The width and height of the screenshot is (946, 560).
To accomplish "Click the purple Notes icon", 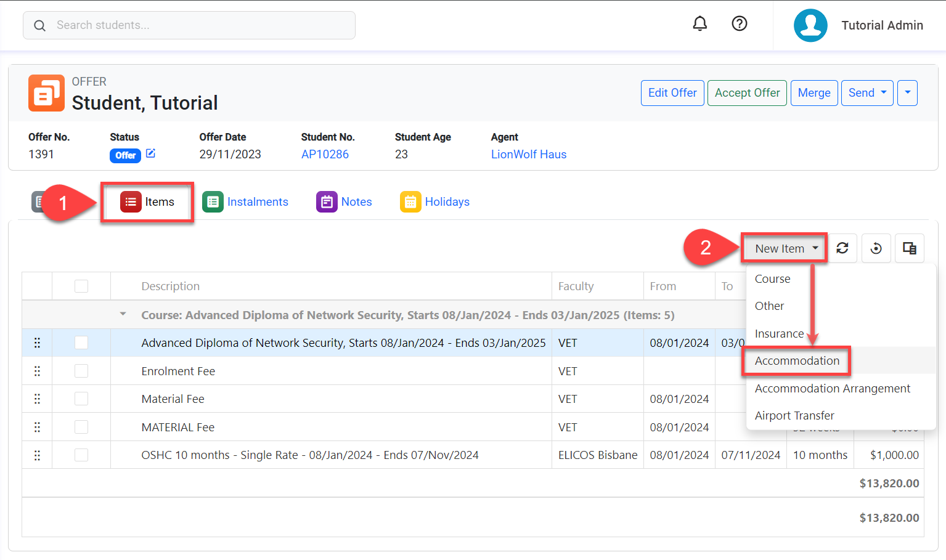I will [327, 201].
